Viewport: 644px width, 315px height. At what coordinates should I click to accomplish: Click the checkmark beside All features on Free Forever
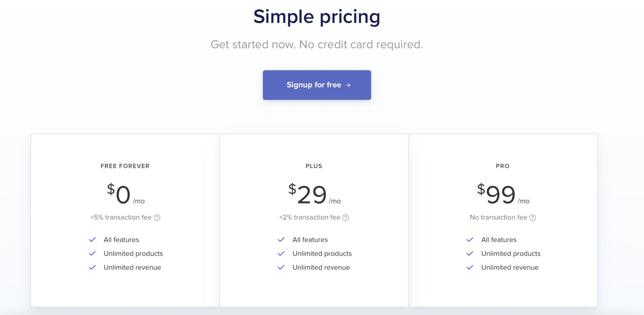click(92, 240)
